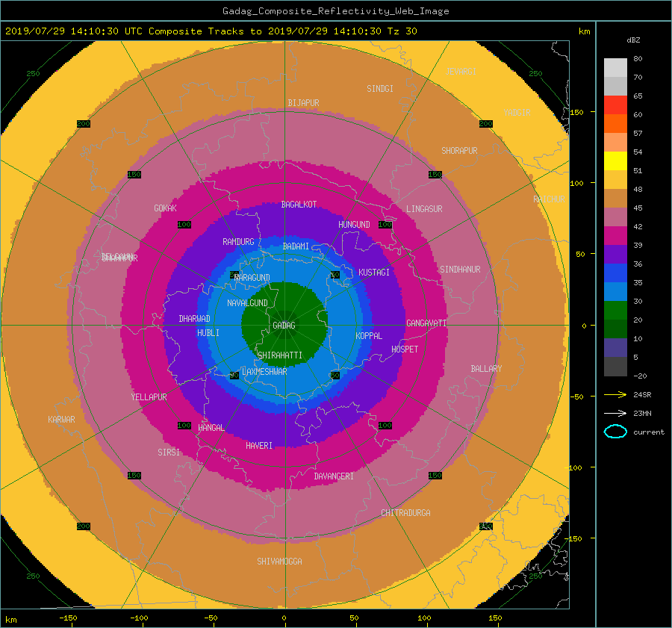Click the HAVERI city label
The width and height of the screenshot is (672, 628).
pos(259,446)
